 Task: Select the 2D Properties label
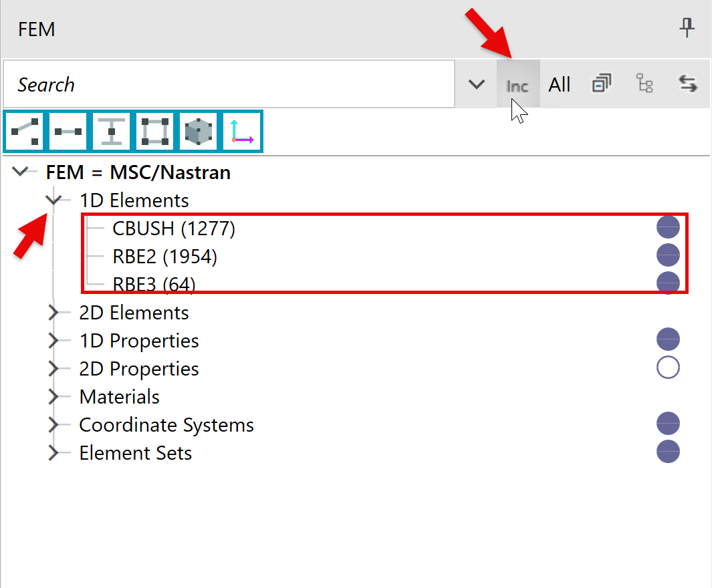(x=139, y=370)
